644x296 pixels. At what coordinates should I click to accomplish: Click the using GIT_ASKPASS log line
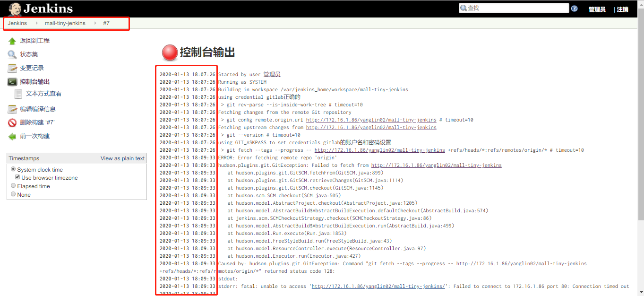(x=304, y=142)
